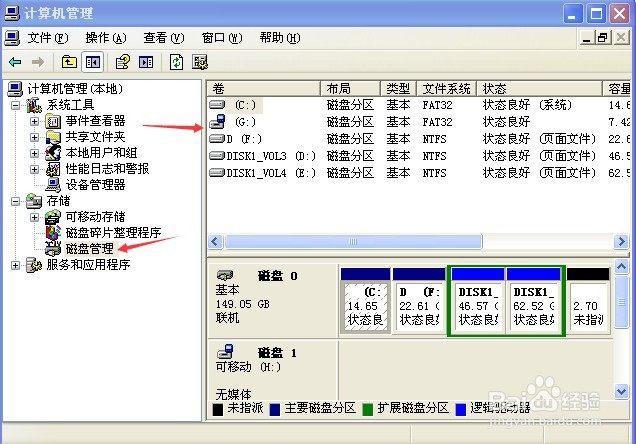Screen dimensions: 636x444
Task: Open the disk settings toolbar icon
Action: pyautogui.click(x=200, y=62)
